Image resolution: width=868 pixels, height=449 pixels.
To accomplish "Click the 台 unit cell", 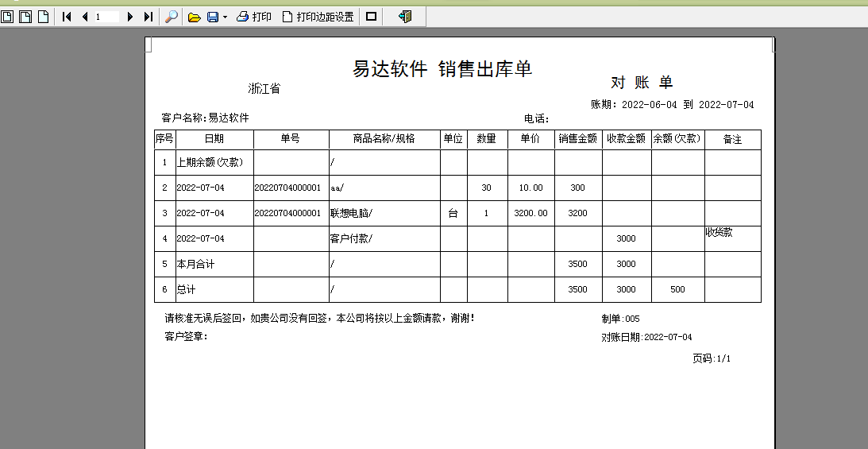I will 453,213.
